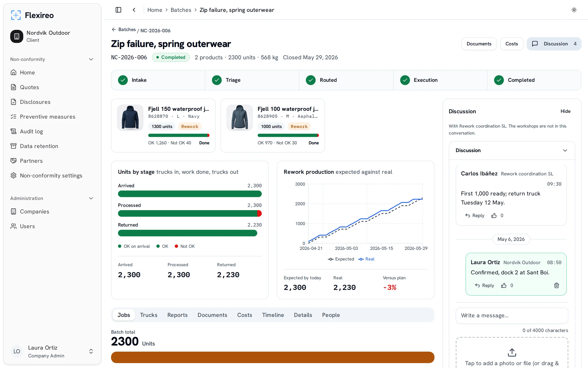Click the Rework tag on Fjell 150
The image size is (588, 368).
(x=190, y=126)
